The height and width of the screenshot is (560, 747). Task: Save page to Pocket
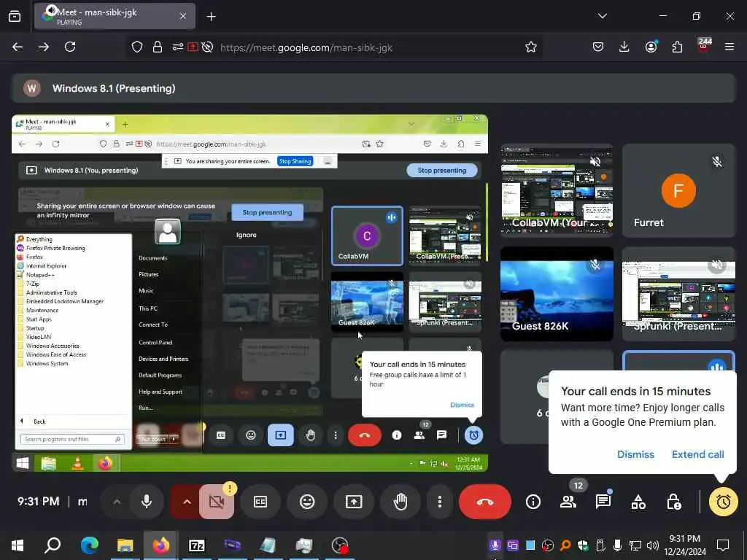point(598,47)
